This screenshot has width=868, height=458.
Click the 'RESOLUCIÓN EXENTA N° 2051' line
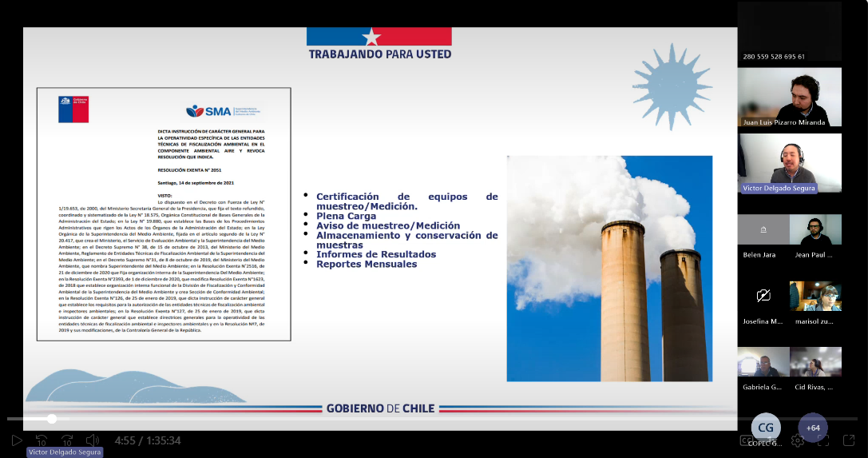click(189, 170)
